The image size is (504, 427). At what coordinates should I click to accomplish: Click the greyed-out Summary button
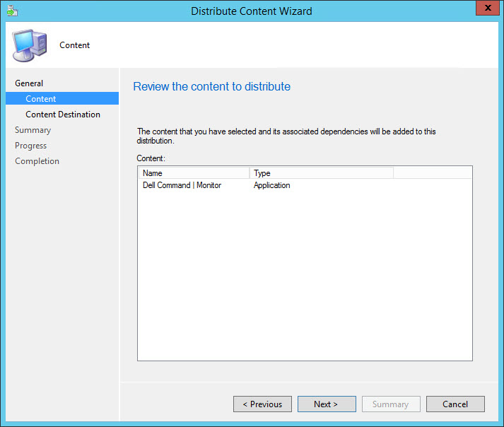tap(390, 404)
